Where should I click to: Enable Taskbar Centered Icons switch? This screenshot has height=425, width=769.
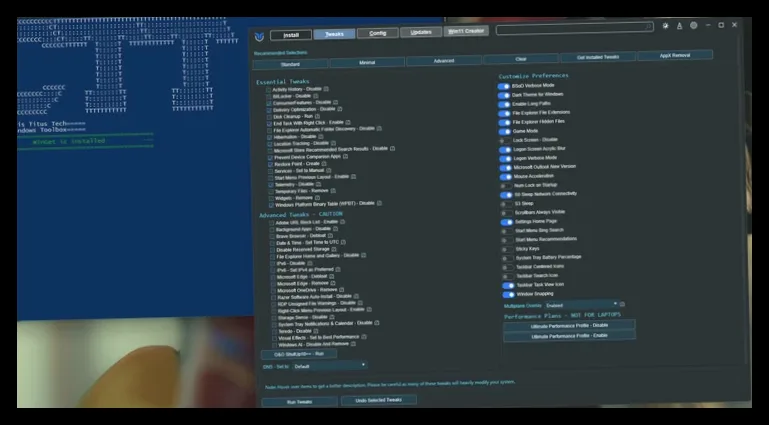(x=508, y=268)
